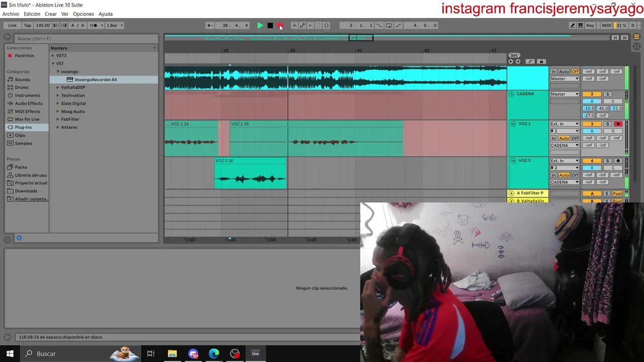The height and width of the screenshot is (362, 644).
Task: Collapse the voxengo folder
Action: pyautogui.click(x=58, y=72)
